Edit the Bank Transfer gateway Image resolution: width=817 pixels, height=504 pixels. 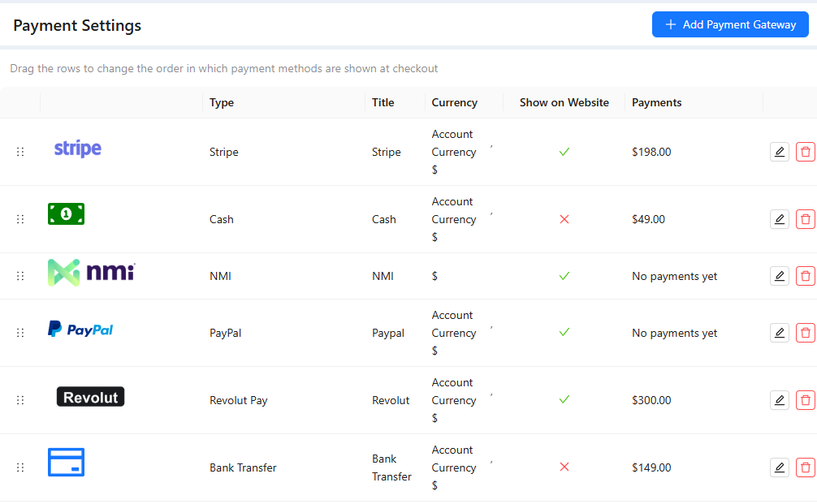coord(780,467)
